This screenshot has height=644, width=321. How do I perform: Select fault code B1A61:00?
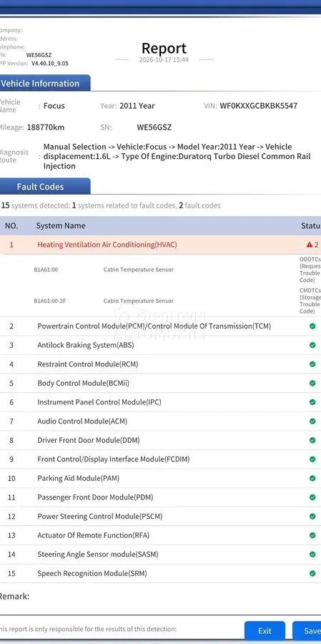[x=46, y=270]
